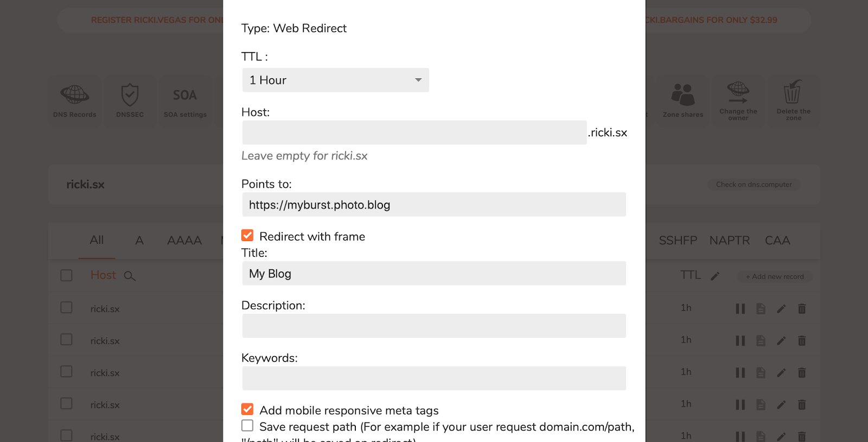Click the DNSSEC shield icon
This screenshot has width=868, height=442.
point(130,95)
